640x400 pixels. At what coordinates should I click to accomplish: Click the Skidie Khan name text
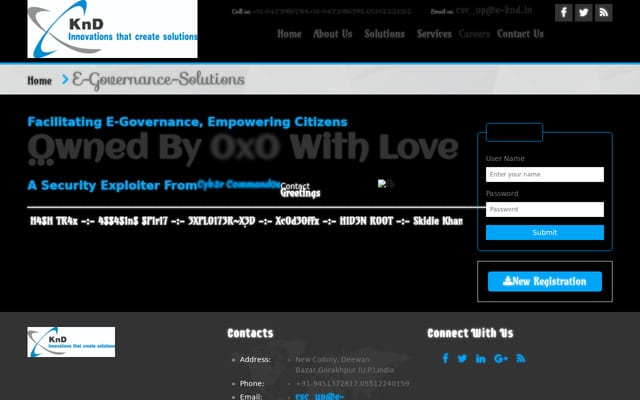438,221
